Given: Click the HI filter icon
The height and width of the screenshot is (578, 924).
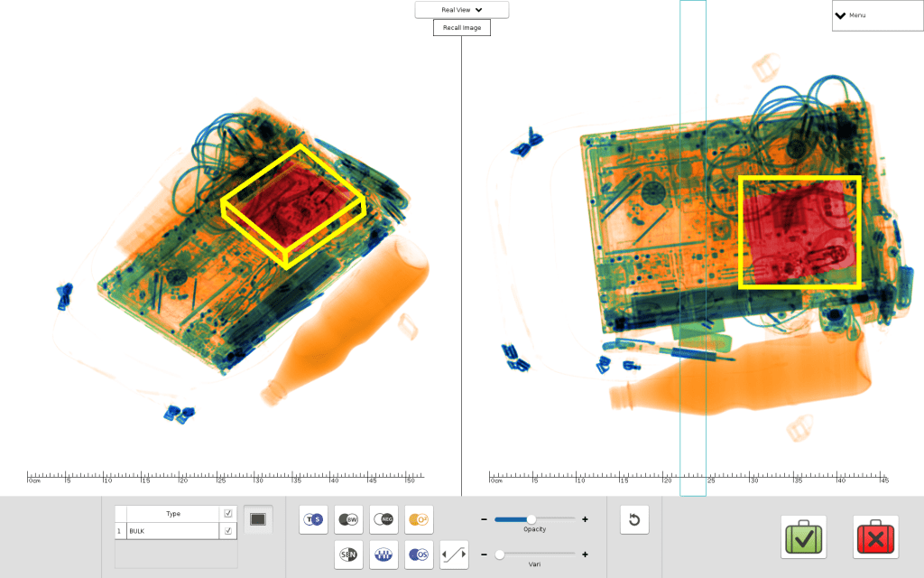Looking at the screenshot, I should pos(383,555).
